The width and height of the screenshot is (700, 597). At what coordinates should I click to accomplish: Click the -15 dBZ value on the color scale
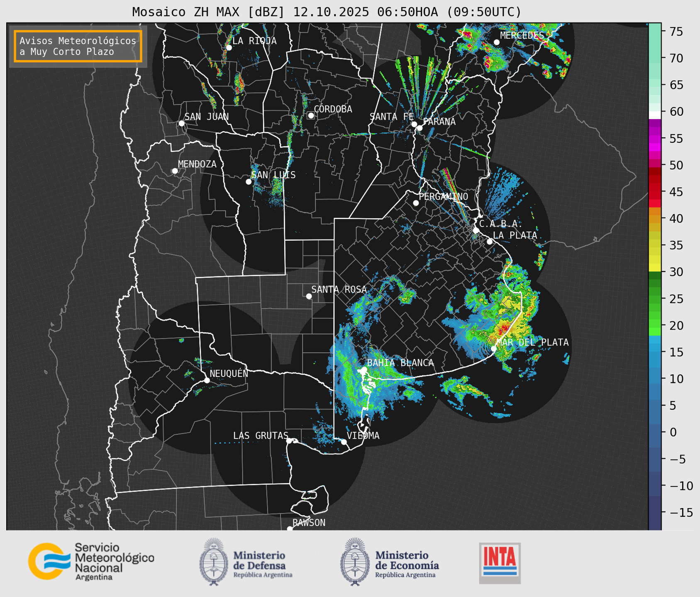[x=681, y=512]
